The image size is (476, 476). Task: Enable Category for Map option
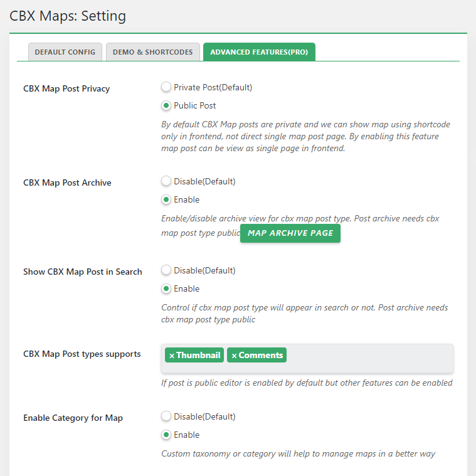tap(166, 435)
